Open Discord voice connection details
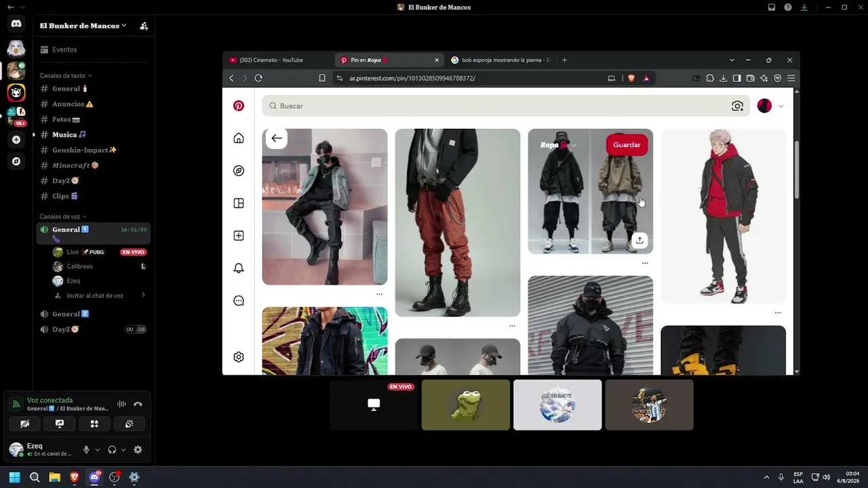 pos(50,400)
